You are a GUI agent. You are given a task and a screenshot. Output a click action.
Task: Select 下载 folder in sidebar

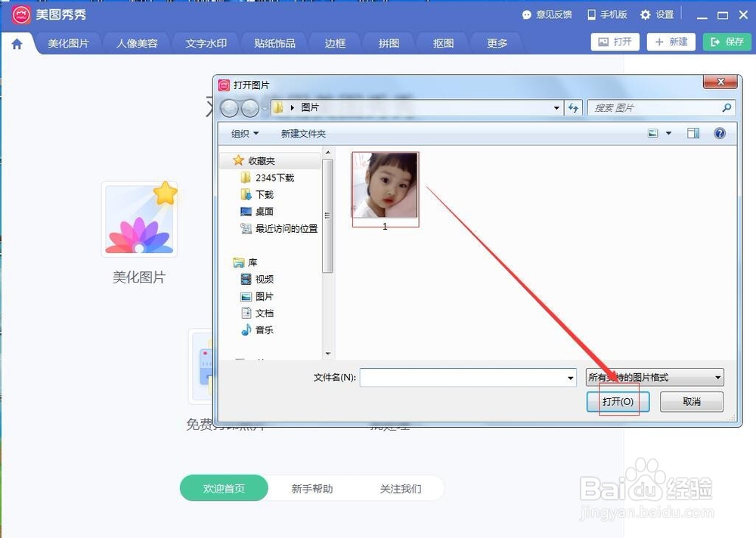click(x=257, y=195)
